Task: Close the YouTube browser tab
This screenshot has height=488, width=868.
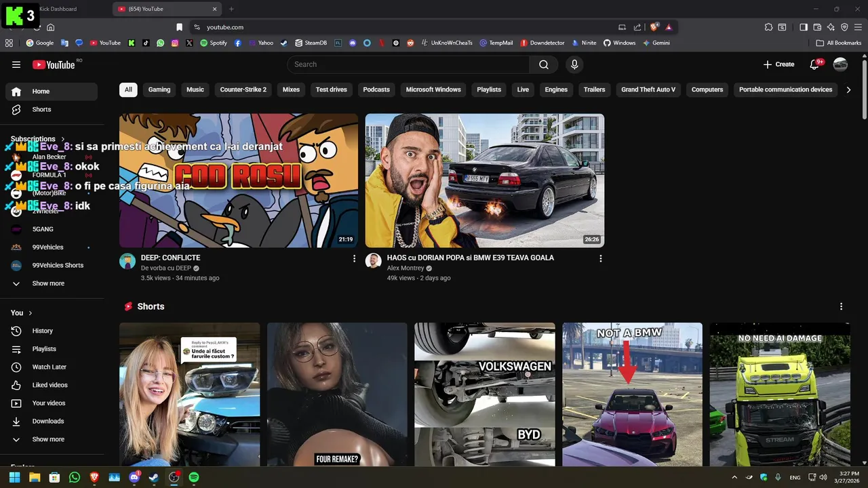Action: click(214, 9)
